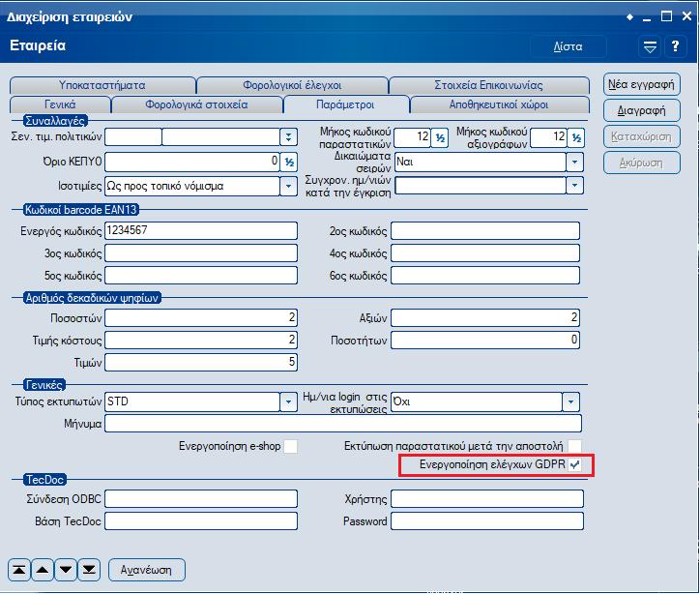Go to previous record up arrow
The height and width of the screenshot is (594, 700).
(43, 570)
